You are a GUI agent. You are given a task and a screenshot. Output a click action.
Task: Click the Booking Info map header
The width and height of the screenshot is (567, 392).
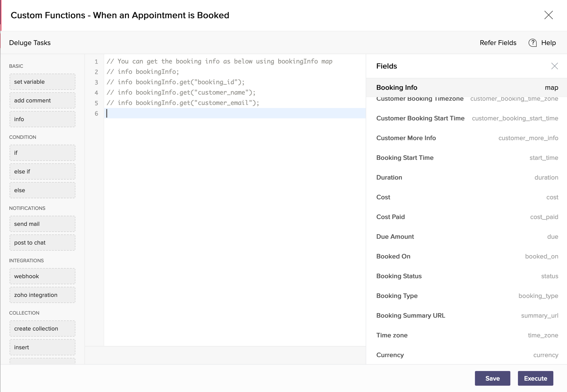tap(466, 88)
